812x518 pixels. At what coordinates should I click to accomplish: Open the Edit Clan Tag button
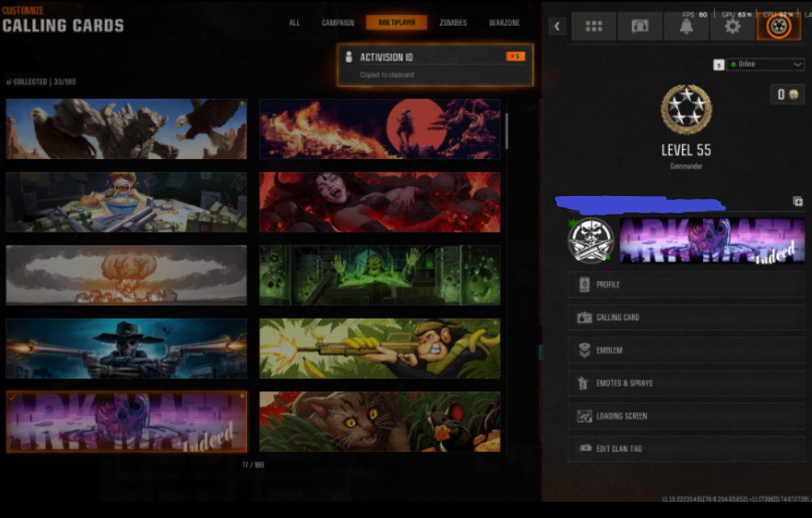(686, 449)
